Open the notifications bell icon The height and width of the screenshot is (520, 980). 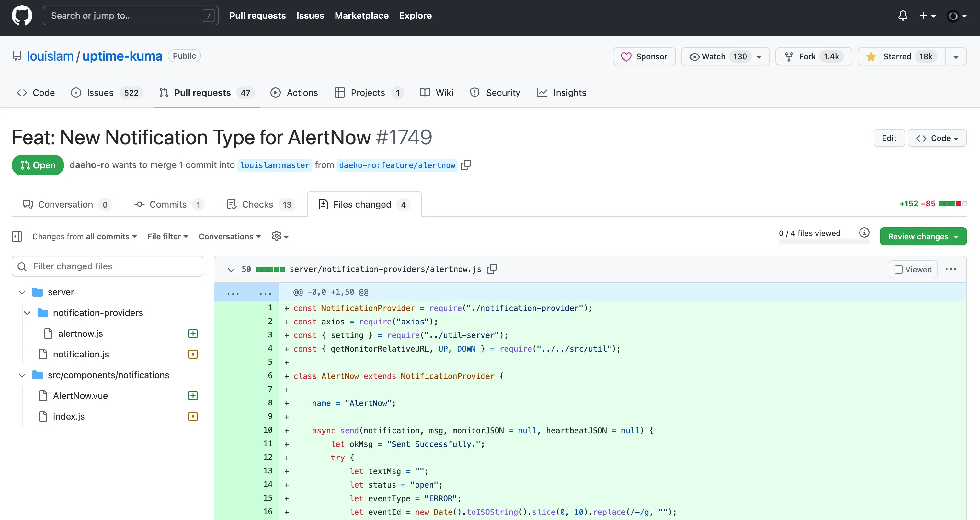click(x=902, y=16)
